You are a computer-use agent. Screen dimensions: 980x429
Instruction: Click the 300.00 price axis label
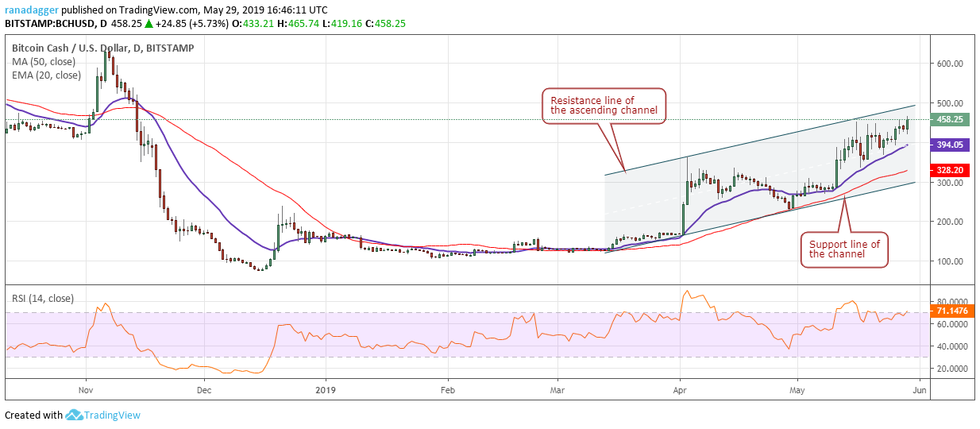949,182
